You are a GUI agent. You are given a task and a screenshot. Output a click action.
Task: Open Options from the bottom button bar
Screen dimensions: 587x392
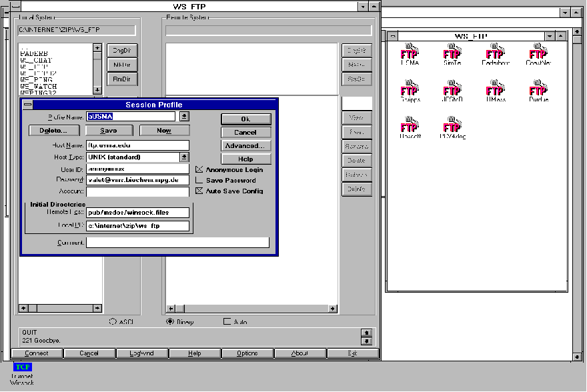[248, 353]
